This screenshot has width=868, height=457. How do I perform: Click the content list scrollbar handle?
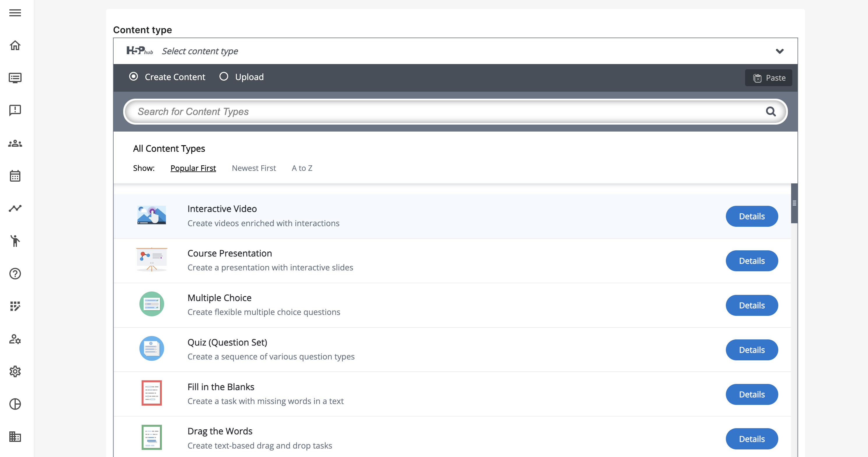[x=794, y=203]
